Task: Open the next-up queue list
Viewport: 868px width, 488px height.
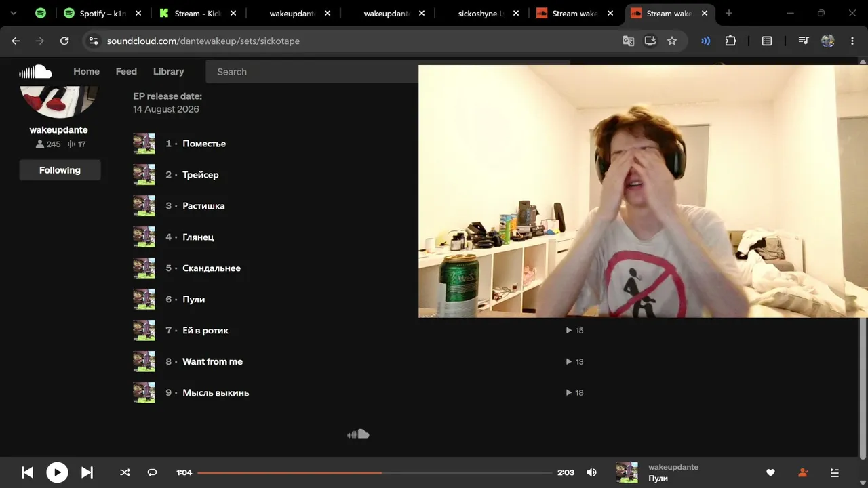Action: tap(835, 472)
